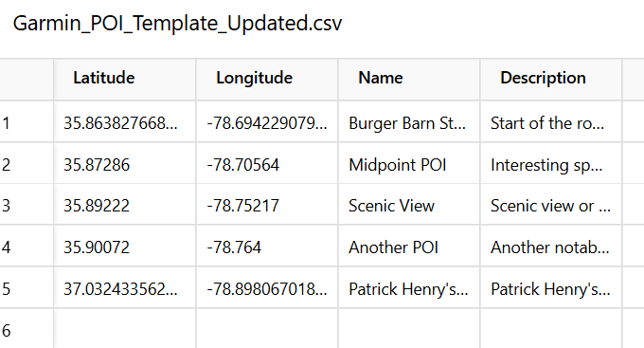This screenshot has width=644, height=348.
Task: Select the Latitude column header
Action: tap(124, 79)
